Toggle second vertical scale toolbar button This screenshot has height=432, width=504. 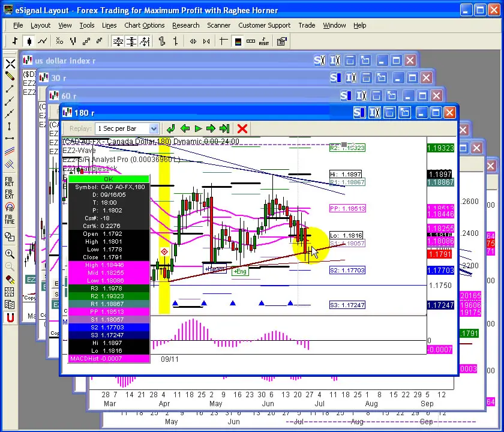click(131, 41)
